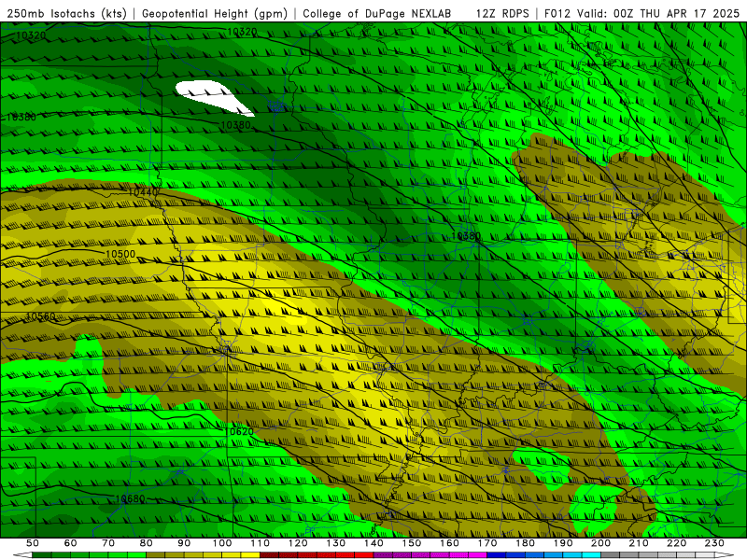The width and height of the screenshot is (747, 560).
Task: Click the 160 value on the color scale
Action: click(x=449, y=543)
